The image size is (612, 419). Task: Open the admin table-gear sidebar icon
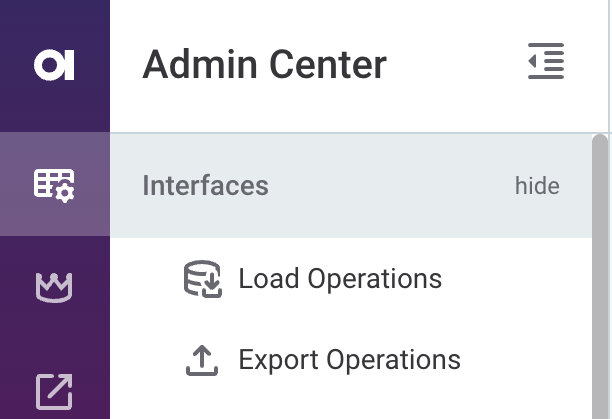pyautogui.click(x=54, y=185)
